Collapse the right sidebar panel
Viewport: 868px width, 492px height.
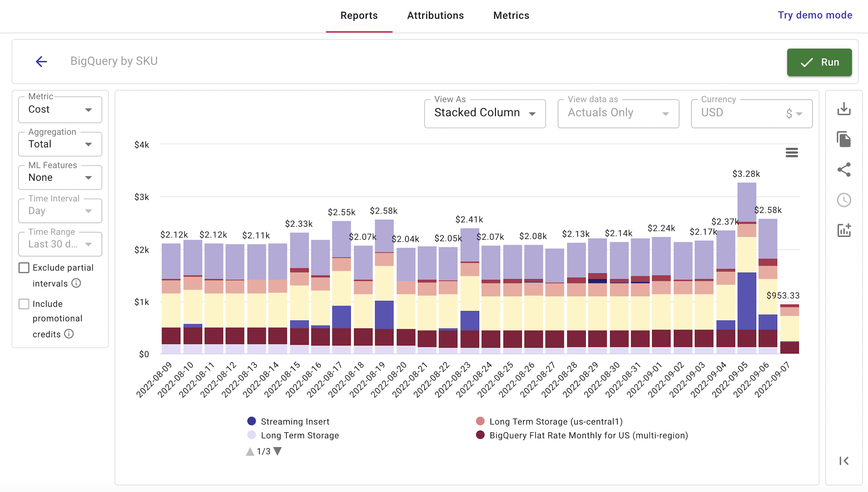coord(844,461)
